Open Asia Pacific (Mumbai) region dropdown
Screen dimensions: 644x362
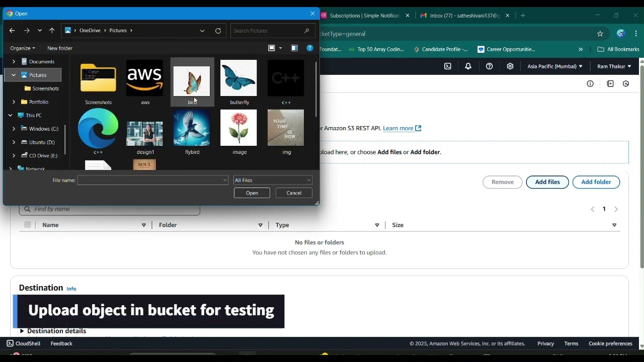[x=555, y=66]
